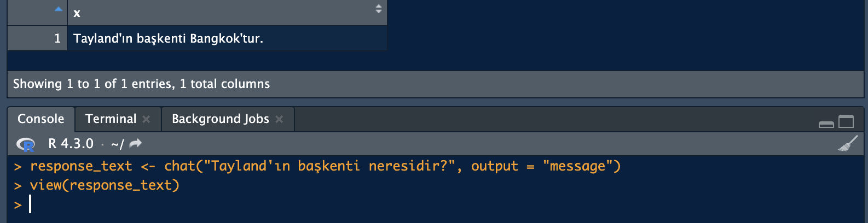The image size is (868, 223).
Task: Select the cell containing Bangkok'tur text
Action: click(227, 38)
